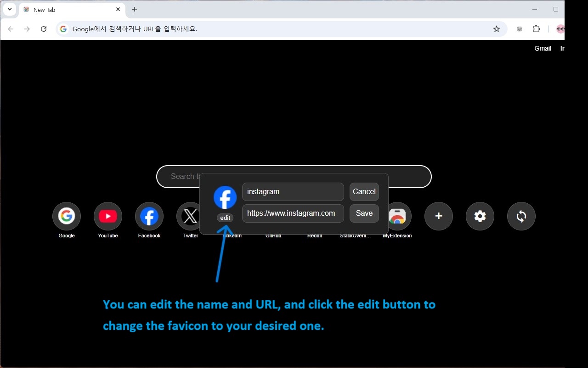Close the New Tab tab
The image size is (588, 368).
[x=118, y=9]
